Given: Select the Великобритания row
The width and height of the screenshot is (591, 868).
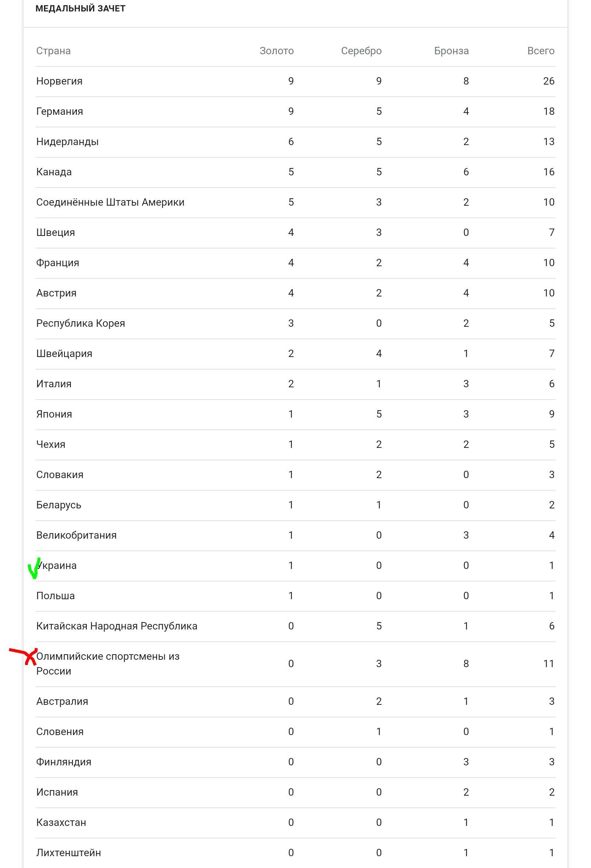Looking at the screenshot, I should (76, 535).
